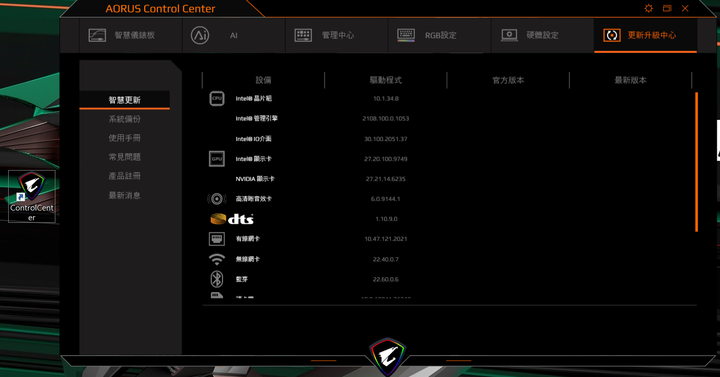The image size is (720, 377).
Task: Click driver version 22.60.0.6
Action: 386,279
